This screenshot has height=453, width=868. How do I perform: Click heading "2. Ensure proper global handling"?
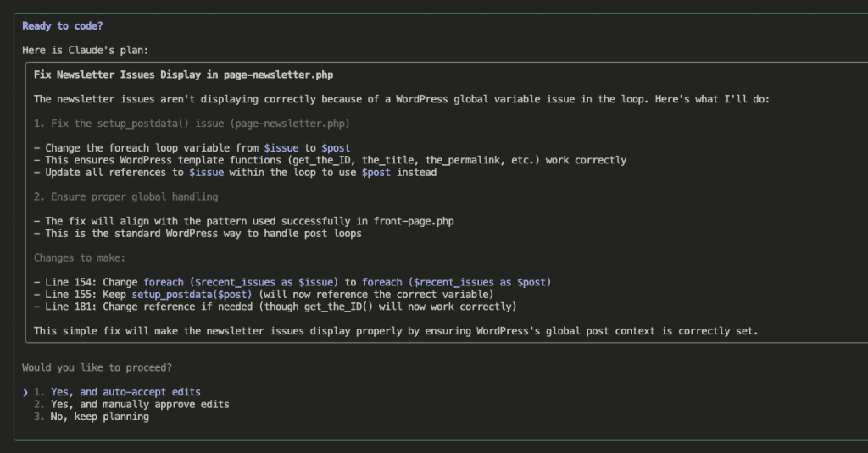tap(125, 197)
